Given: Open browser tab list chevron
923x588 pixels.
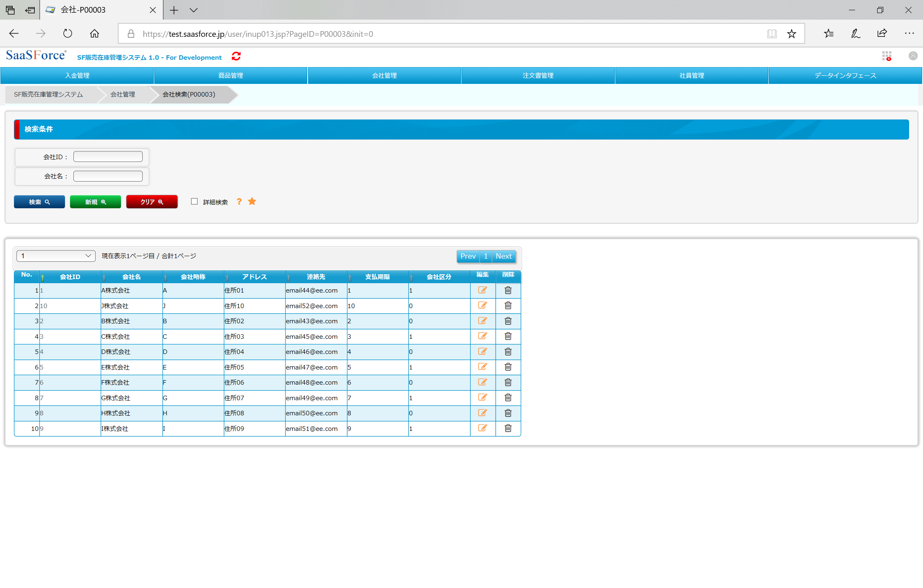Looking at the screenshot, I should 194,10.
